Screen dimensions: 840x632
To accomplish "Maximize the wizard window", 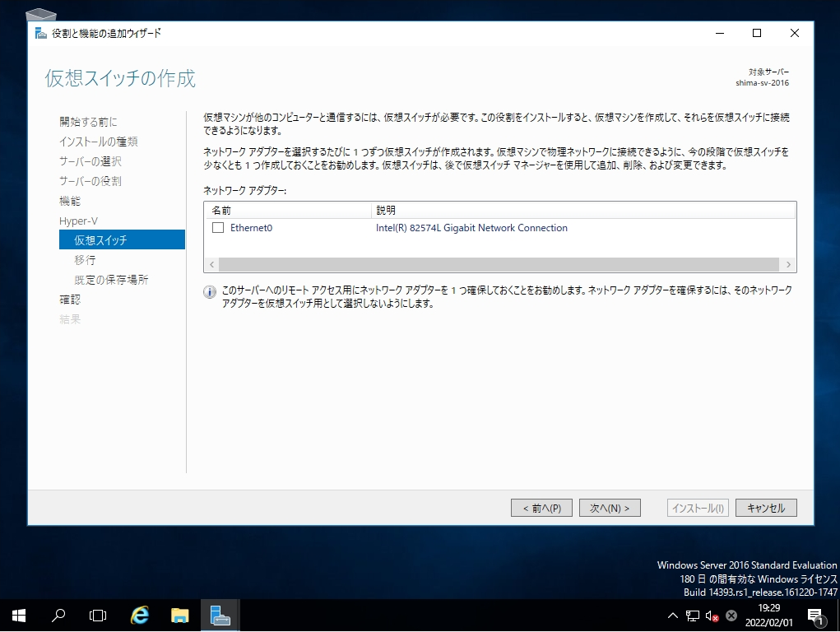I will coord(757,33).
